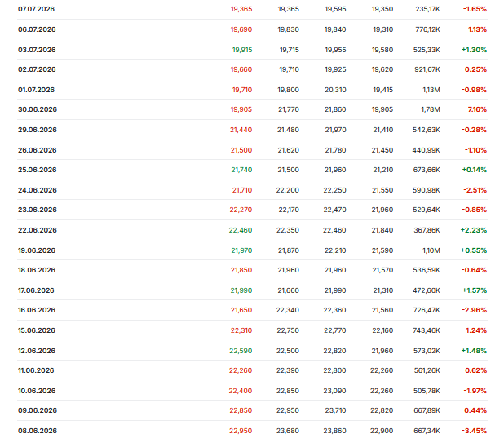
Task: Select change -3.45%
Action: (x=475, y=431)
